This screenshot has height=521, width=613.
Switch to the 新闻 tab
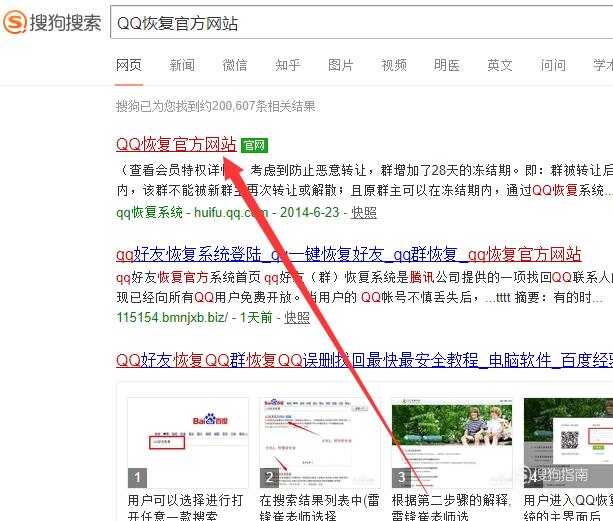pos(182,65)
